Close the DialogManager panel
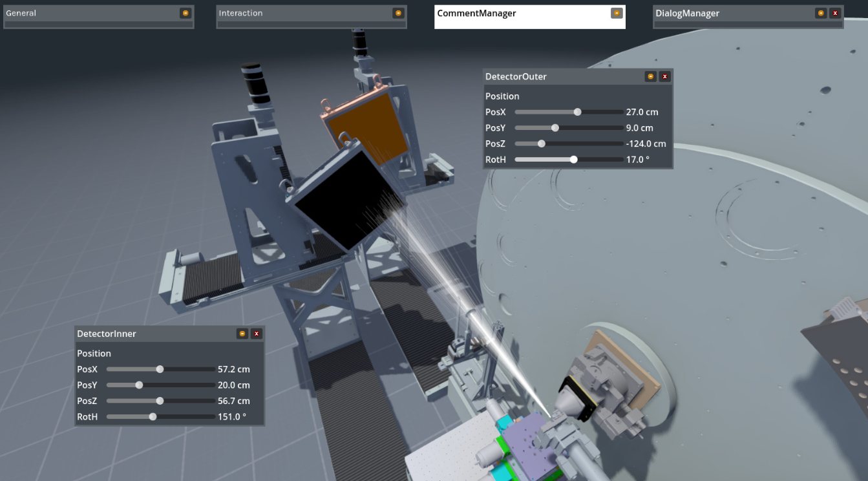Viewport: 868px width, 481px height. click(835, 13)
